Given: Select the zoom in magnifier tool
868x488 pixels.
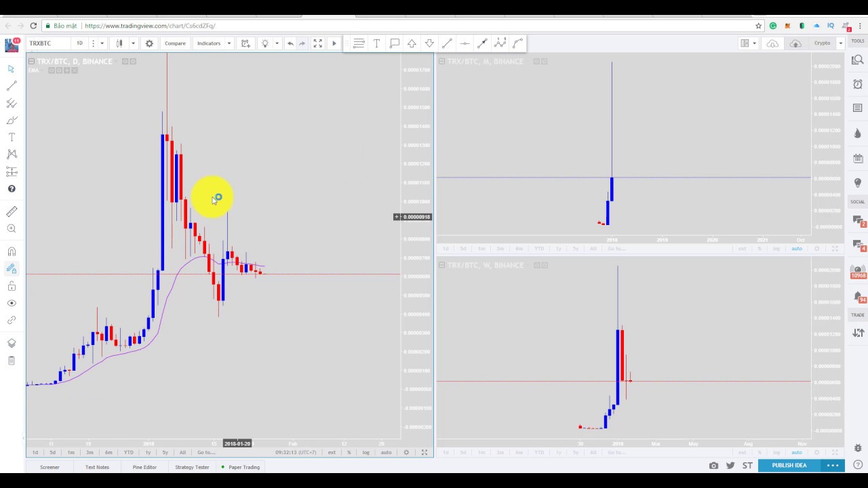Looking at the screenshot, I should click(12, 228).
